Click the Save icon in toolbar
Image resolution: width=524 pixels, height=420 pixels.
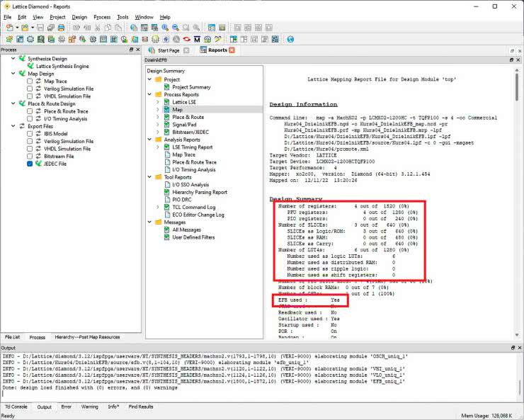point(41,27)
